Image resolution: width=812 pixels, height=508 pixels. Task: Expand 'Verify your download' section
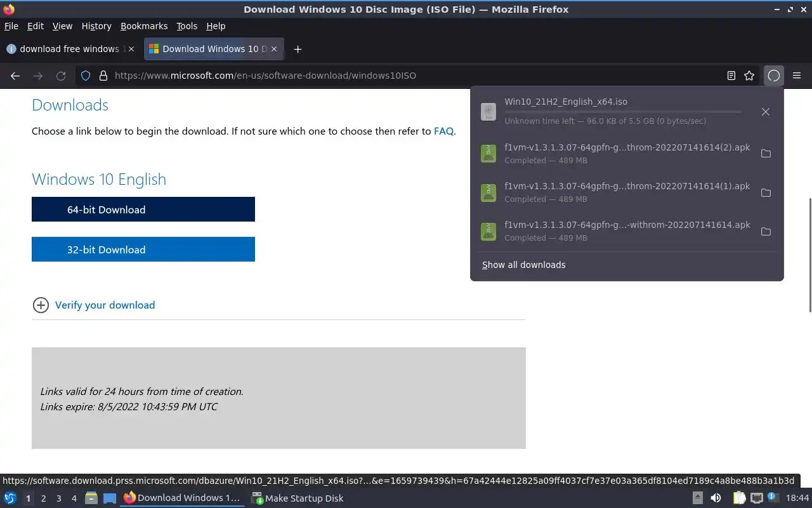point(94,305)
